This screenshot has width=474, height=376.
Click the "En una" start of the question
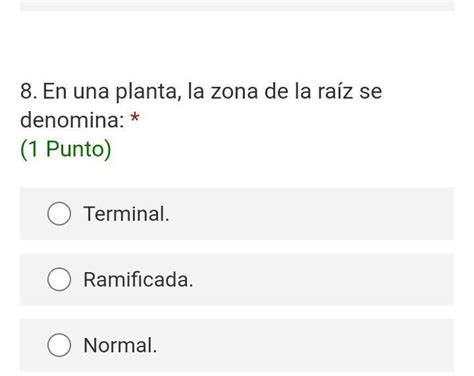[76, 91]
